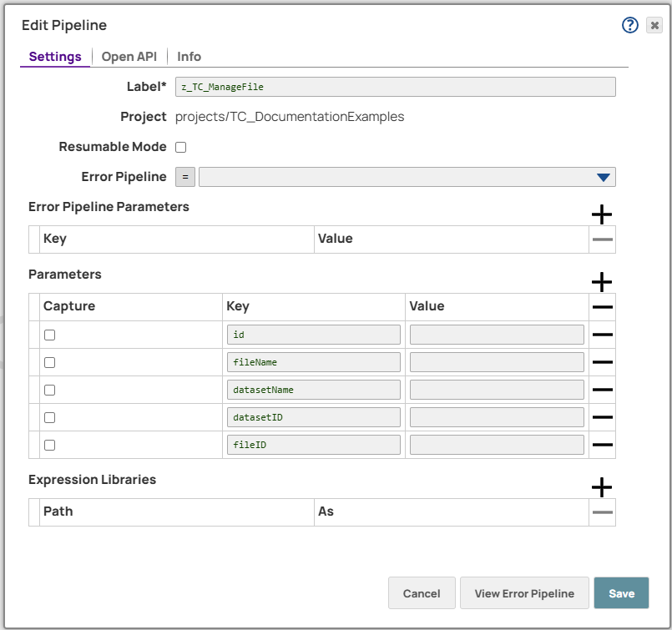Image resolution: width=672 pixels, height=630 pixels.
Task: Click the minus icon in Error Pipeline Parameters header
Action: [x=602, y=239]
